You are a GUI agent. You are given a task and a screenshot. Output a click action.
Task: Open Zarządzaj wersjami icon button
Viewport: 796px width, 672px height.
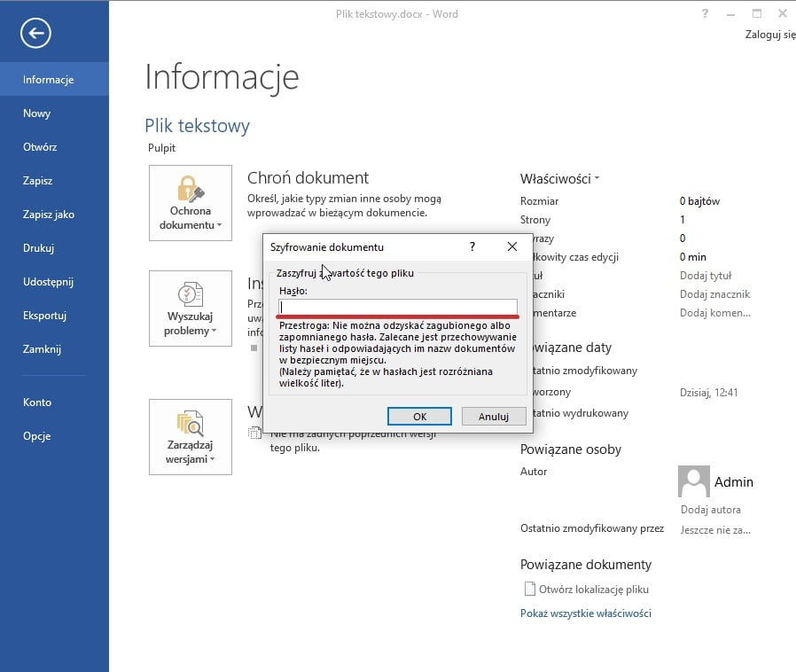[x=190, y=437]
